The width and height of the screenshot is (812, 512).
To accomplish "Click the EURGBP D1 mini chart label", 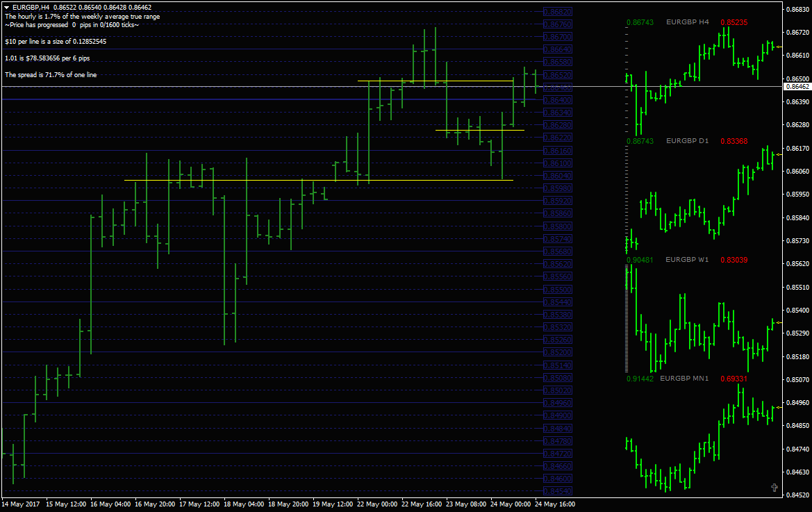I will 687,141.
